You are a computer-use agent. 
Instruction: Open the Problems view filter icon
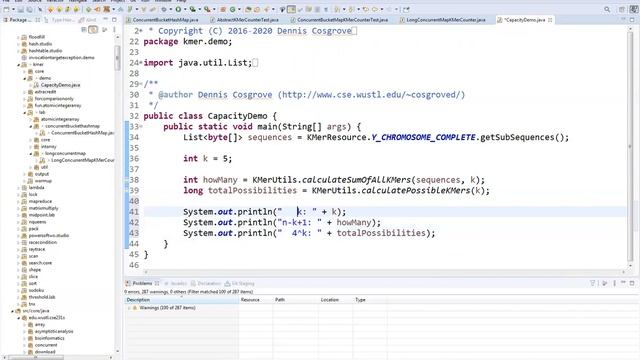[x=593, y=283]
